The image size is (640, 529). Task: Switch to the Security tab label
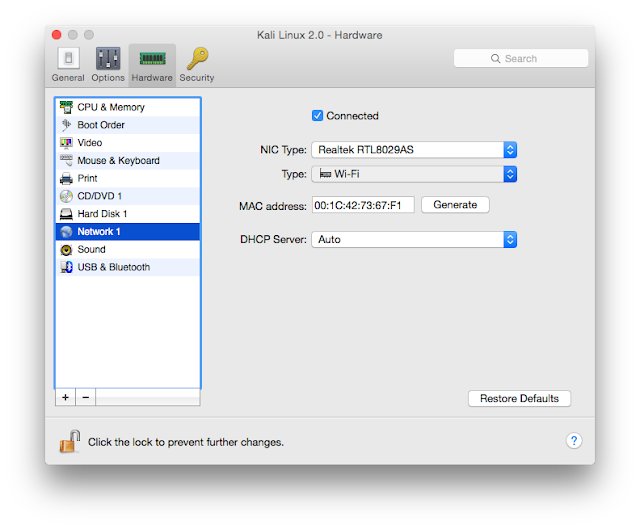(x=197, y=78)
